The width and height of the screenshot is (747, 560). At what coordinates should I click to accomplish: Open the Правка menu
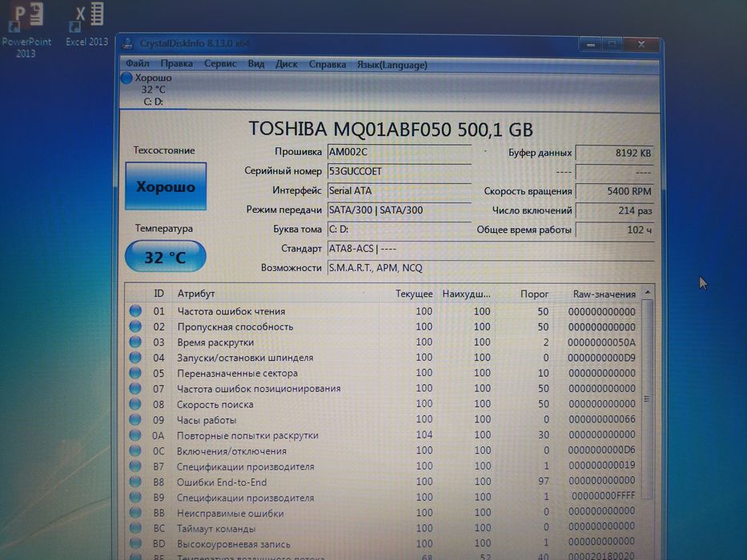pos(176,64)
